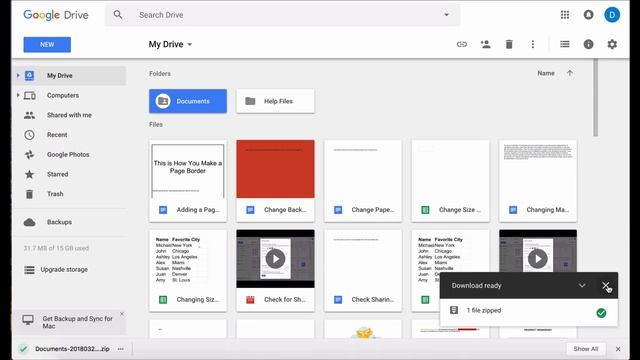Screen dimensions: 640x360
Task: Open the notifications bell
Action: click(588, 15)
